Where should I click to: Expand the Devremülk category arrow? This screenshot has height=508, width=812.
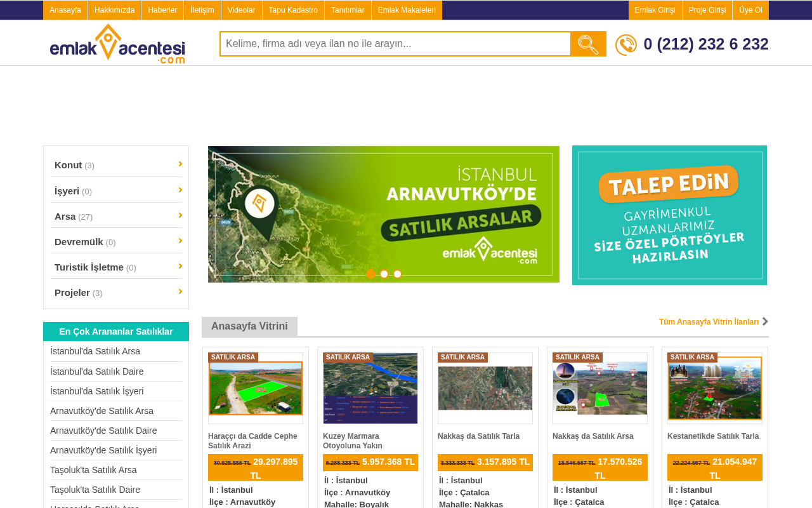click(180, 241)
